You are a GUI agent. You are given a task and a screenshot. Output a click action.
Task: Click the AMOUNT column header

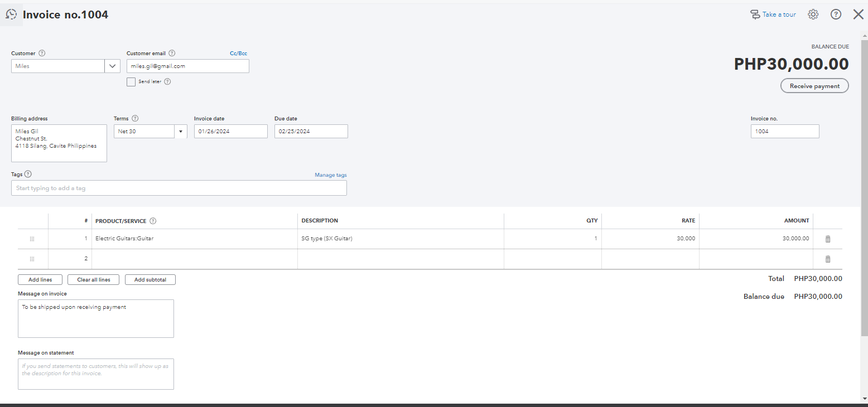click(x=797, y=221)
